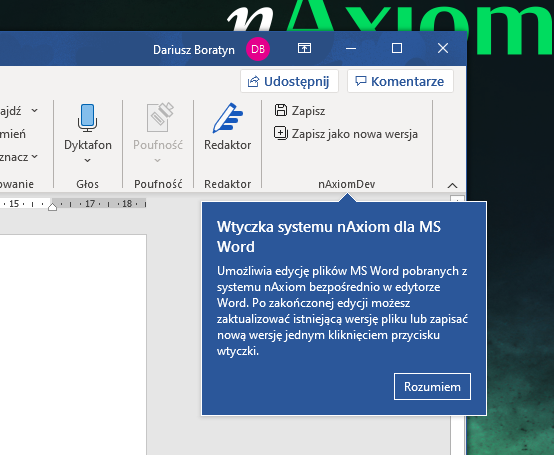This screenshot has width=554, height=455.
Task: Click the DB account avatar
Action: click(258, 49)
